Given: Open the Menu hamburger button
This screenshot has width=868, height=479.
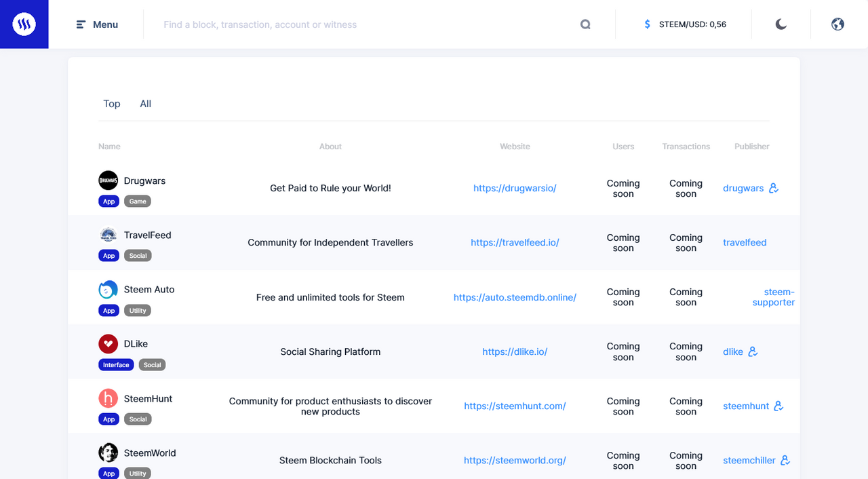Looking at the screenshot, I should [x=97, y=24].
